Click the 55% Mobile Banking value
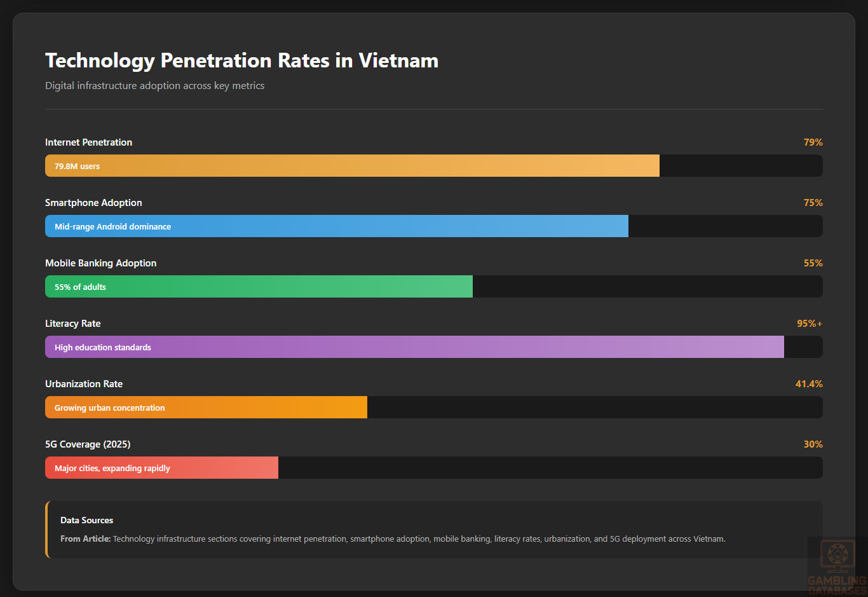Image resolution: width=868 pixels, height=597 pixels. pos(813,263)
